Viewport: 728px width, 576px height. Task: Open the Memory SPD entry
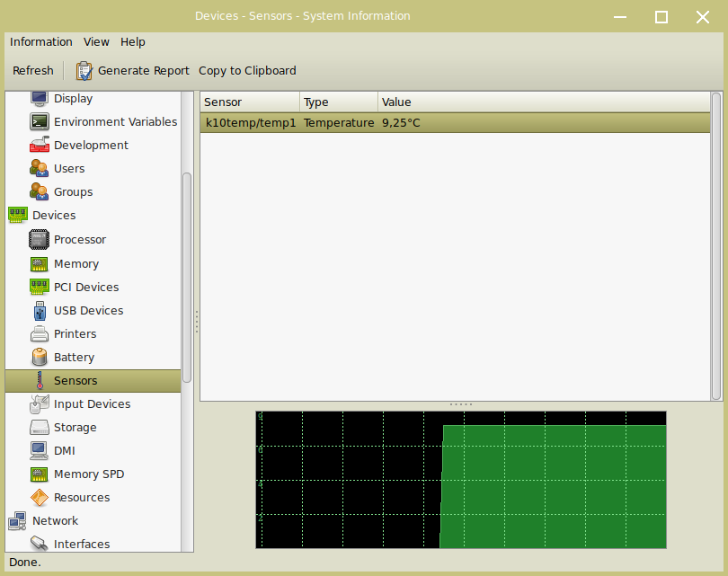point(89,474)
